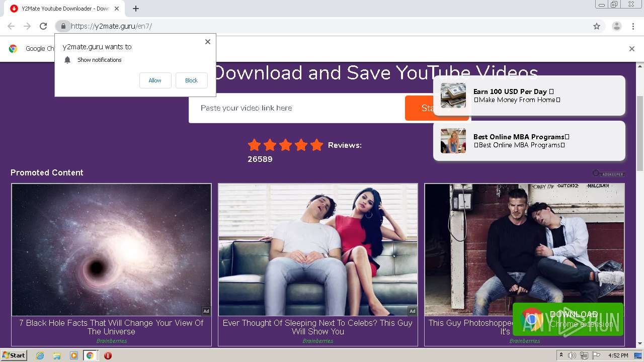This screenshot has height=362, width=644.
Task: Click the orange Start button
Action: 419,108
